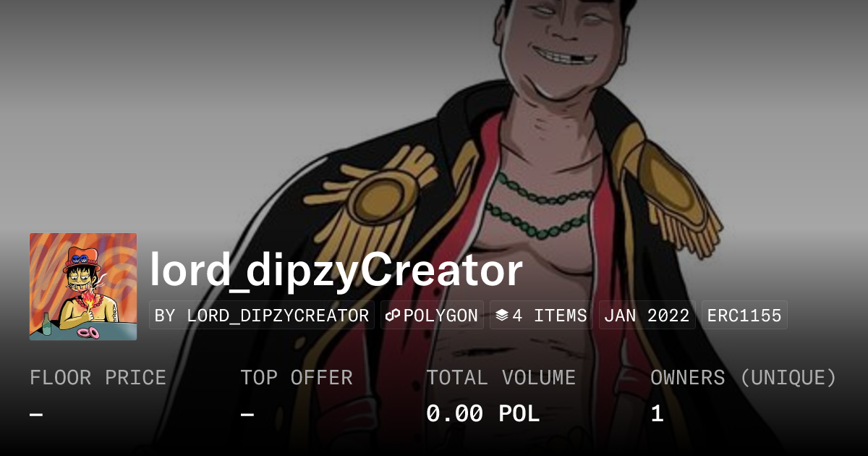Click the owners count value 1
The image size is (868, 456).
pyautogui.click(x=657, y=414)
